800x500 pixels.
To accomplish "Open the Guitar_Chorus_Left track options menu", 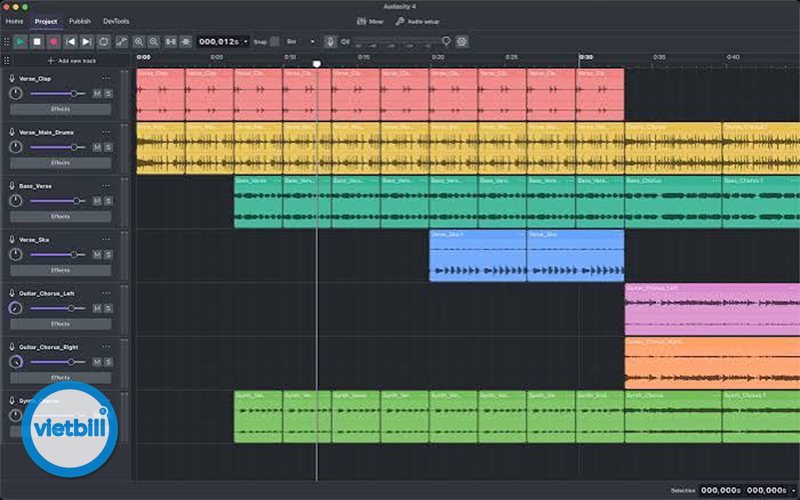I will point(106,293).
